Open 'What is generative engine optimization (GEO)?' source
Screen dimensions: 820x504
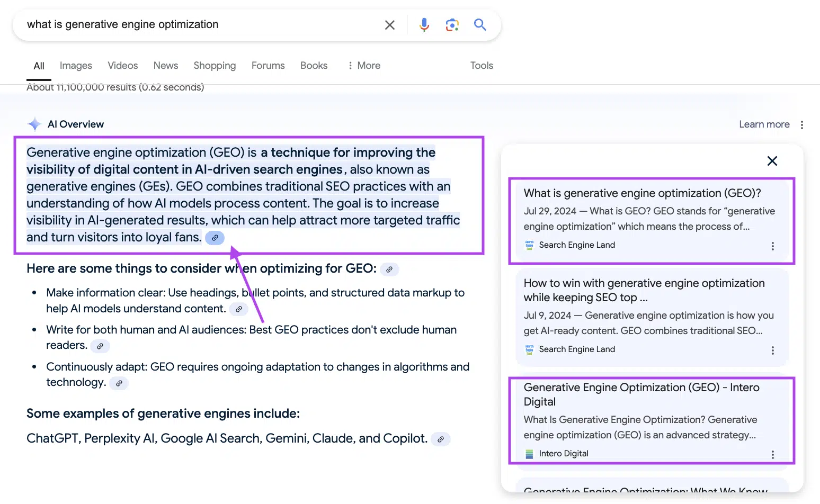point(642,193)
